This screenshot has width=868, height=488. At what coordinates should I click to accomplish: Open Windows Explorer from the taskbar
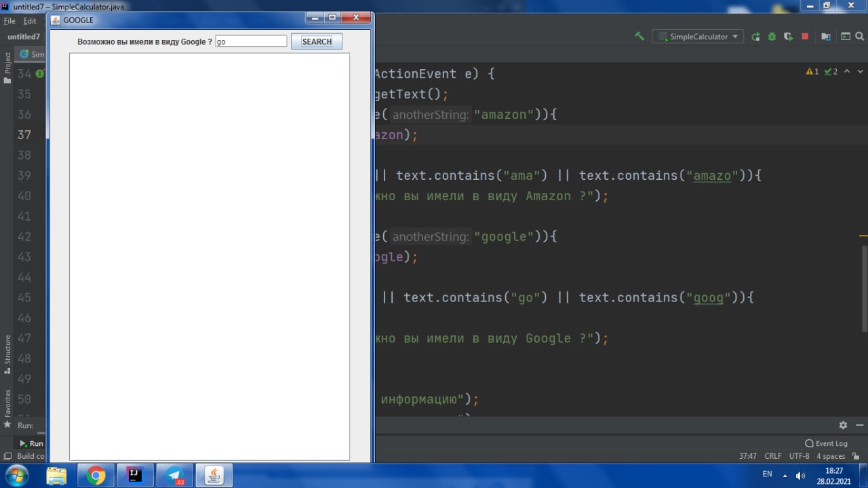pyautogui.click(x=57, y=475)
